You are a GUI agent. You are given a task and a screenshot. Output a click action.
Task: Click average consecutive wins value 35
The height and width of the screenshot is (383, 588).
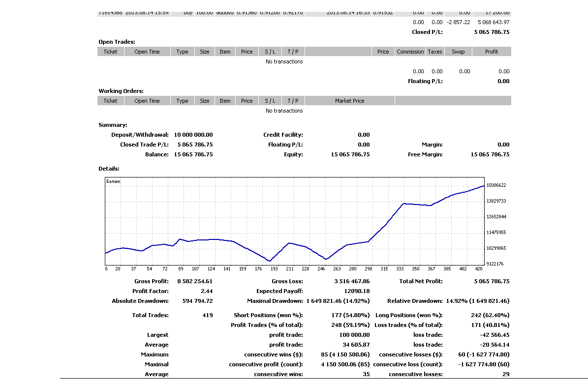(367, 374)
